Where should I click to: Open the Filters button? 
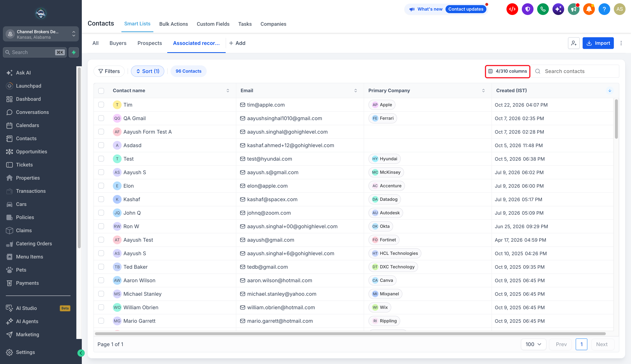(109, 71)
